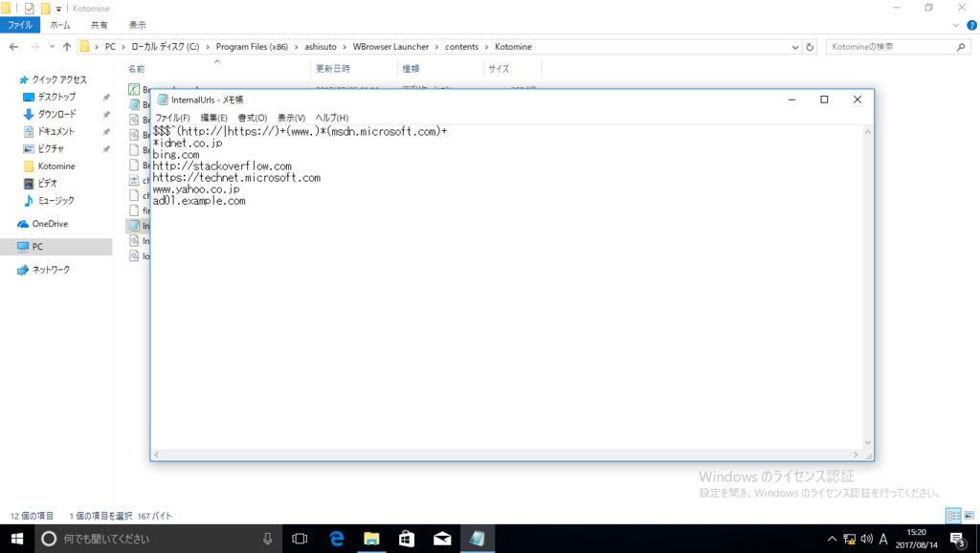Select ローカル ディスク (C:) breadcrumb

coord(165,47)
